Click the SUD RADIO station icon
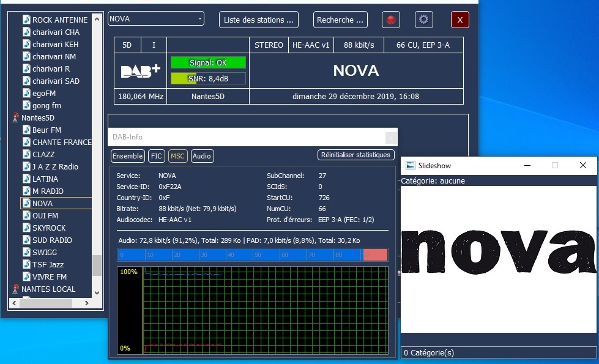 pyautogui.click(x=26, y=239)
